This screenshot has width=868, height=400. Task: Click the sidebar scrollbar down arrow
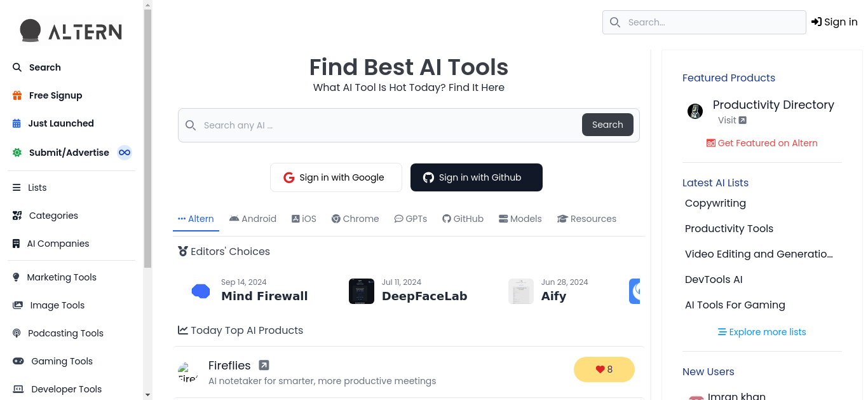tap(148, 395)
